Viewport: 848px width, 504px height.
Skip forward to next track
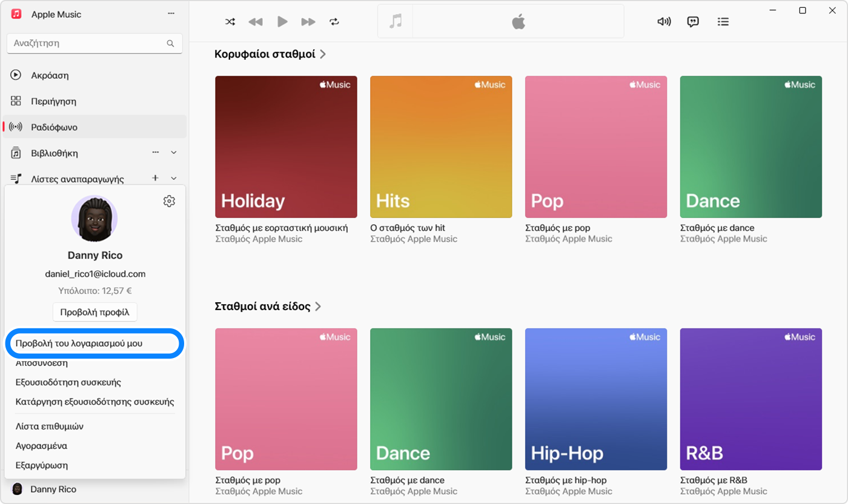pos(308,22)
